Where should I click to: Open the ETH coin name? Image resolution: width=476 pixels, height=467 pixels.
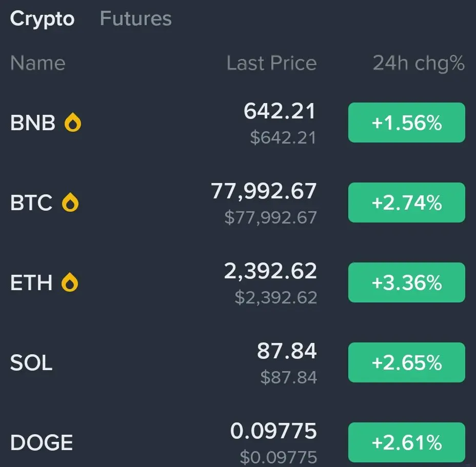point(31,282)
